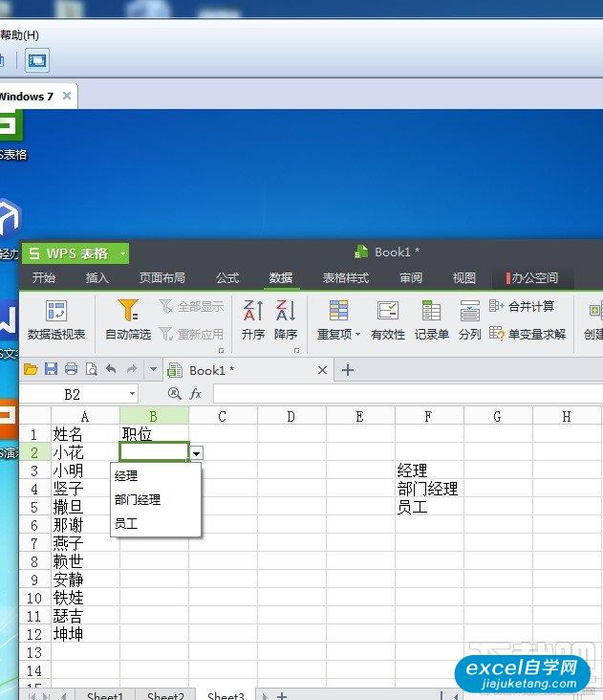Expand the 重复项 dropdown arrow
Image resolution: width=603 pixels, height=700 pixels.
coord(357,335)
